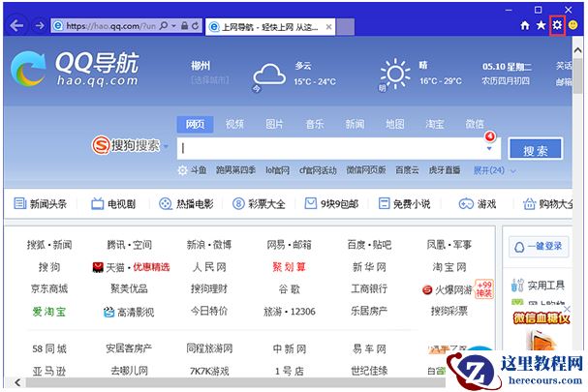Viewport: 588px width, 392px height.
Task: Click the Sogou search logo
Action: pyautogui.click(x=126, y=145)
